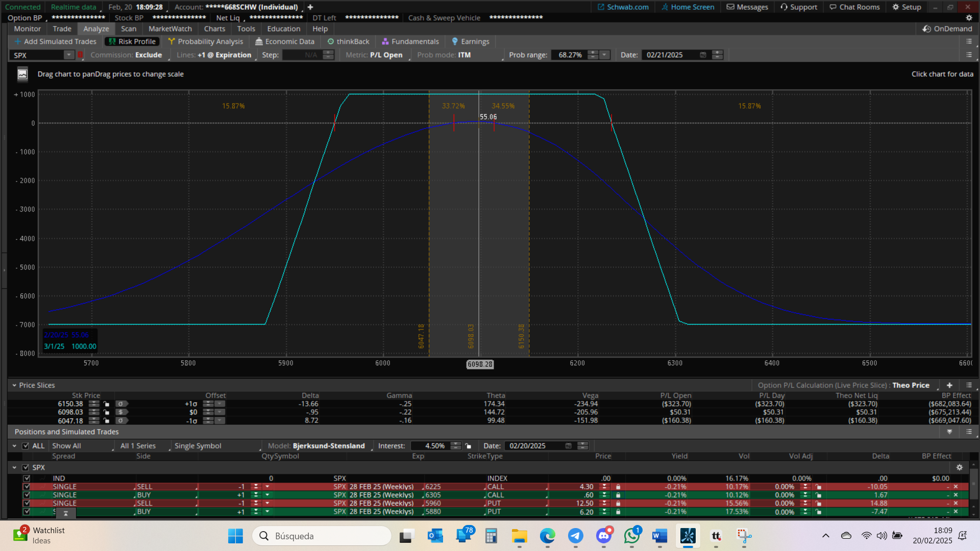Viewport: 980px width, 551px height.
Task: Open the SPX symbol dropdown
Action: click(x=68, y=55)
